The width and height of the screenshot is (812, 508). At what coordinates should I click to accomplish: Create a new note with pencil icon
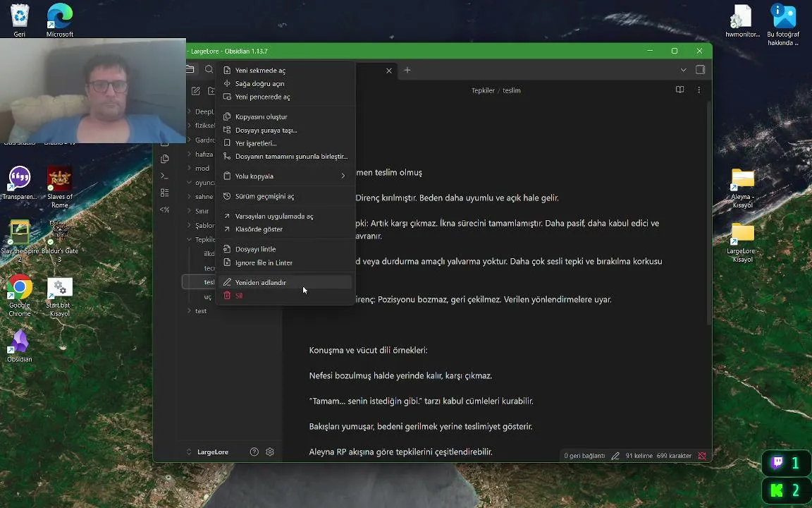click(x=196, y=91)
